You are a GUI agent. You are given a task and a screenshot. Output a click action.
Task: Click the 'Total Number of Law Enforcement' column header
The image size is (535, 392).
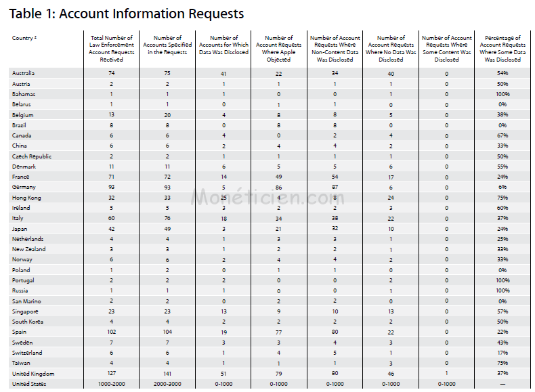111,49
